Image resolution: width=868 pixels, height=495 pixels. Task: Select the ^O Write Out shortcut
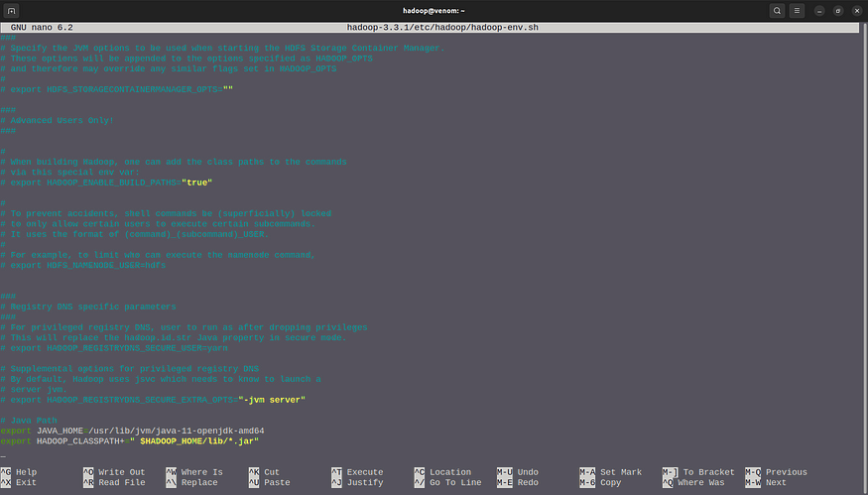click(114, 472)
